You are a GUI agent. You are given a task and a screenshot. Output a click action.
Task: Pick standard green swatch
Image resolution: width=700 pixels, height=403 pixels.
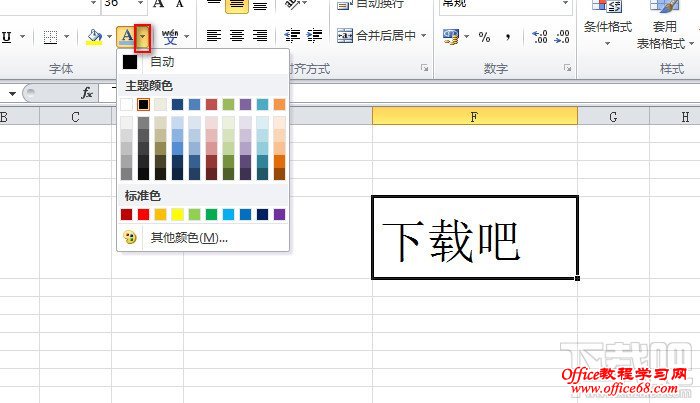[211, 215]
